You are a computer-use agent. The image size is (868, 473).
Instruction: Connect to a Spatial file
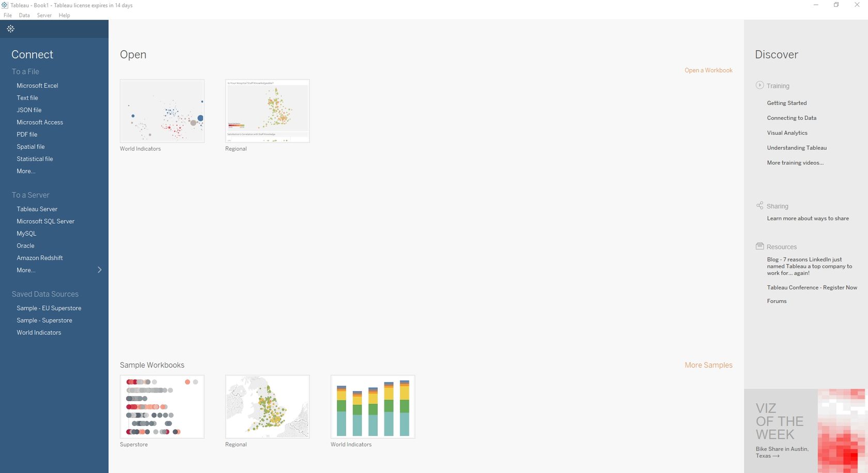point(30,147)
